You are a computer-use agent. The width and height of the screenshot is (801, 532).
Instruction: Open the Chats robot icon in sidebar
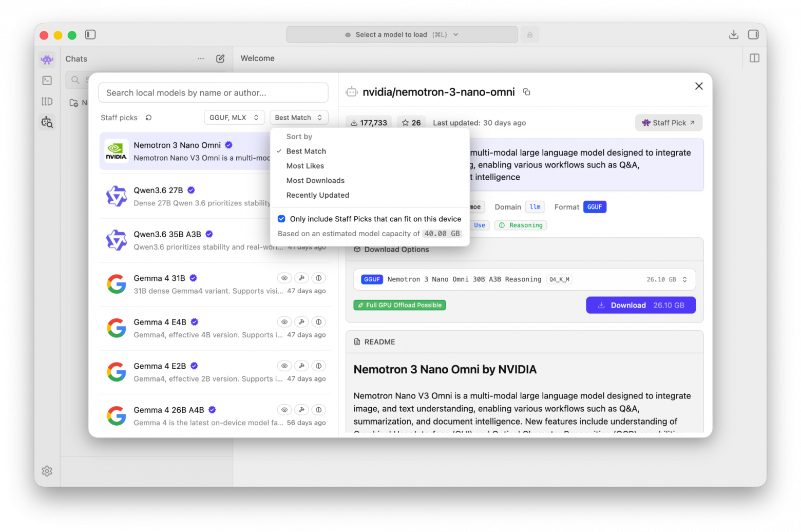(x=47, y=60)
